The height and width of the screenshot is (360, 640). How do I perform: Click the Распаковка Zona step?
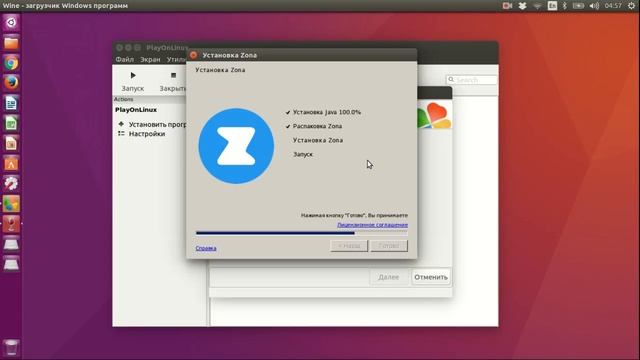coord(317,126)
